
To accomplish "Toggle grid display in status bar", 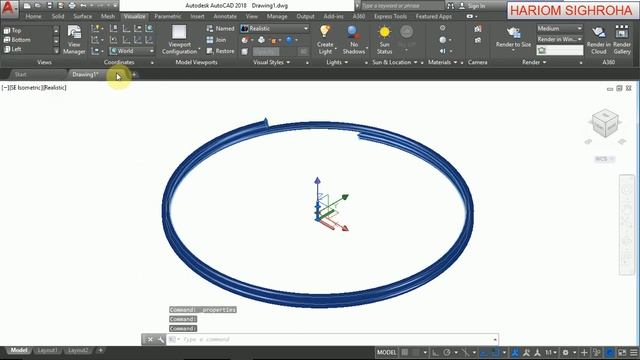I will 405,352.
